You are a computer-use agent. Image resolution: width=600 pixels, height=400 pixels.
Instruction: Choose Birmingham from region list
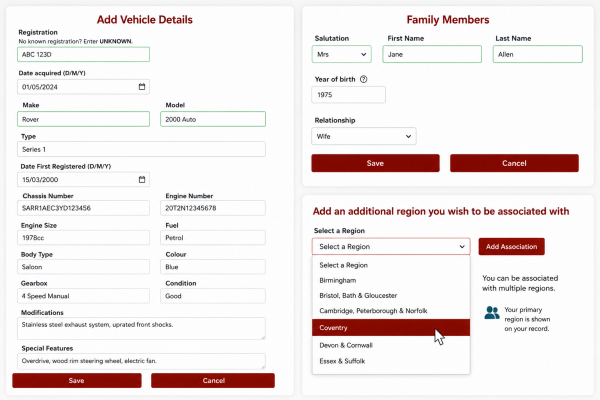[x=391, y=280]
